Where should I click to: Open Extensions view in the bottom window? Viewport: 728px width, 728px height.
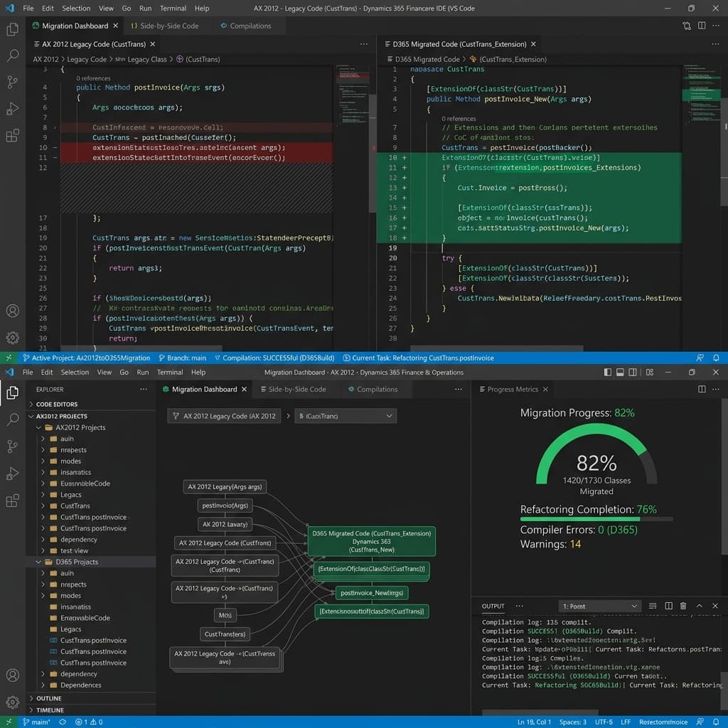[x=13, y=500]
